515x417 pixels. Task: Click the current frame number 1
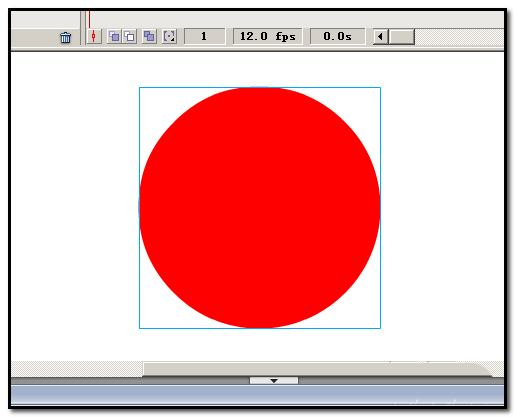[x=204, y=36]
